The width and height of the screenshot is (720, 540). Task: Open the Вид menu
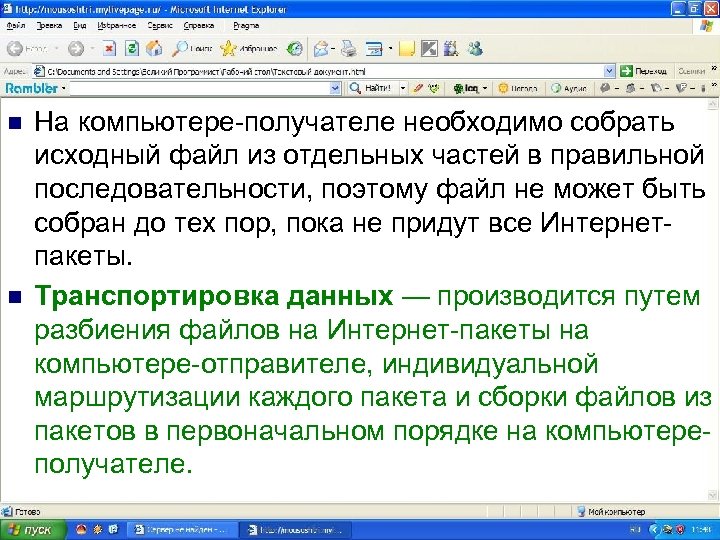79,26
